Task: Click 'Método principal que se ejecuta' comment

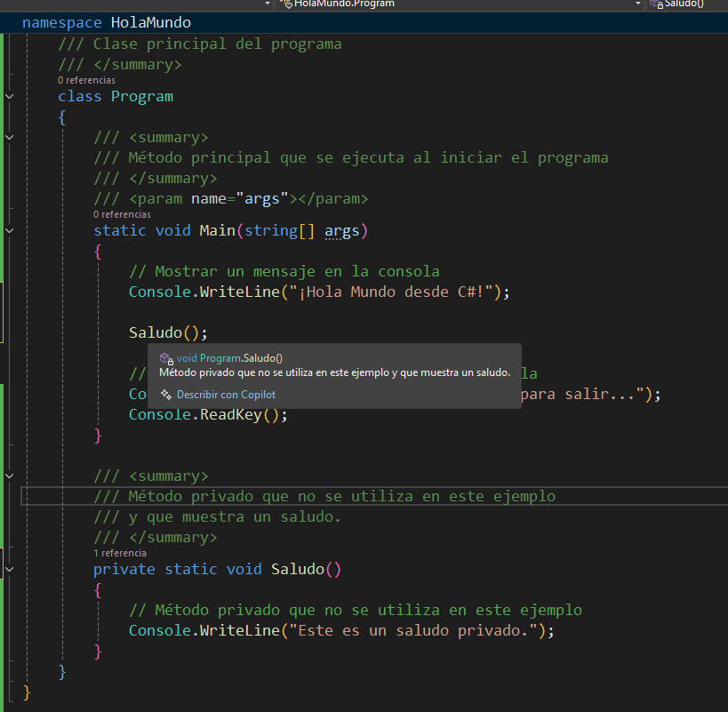Action: [x=350, y=158]
